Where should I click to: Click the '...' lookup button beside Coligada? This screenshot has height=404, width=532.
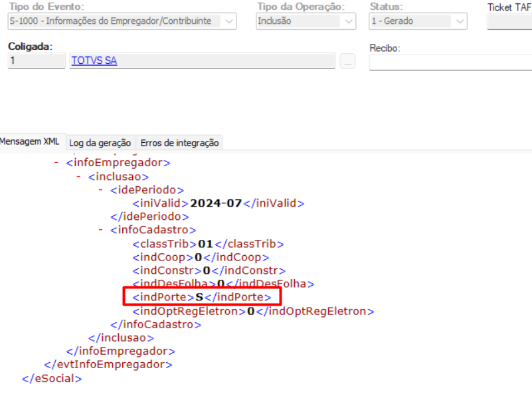pyautogui.click(x=348, y=61)
